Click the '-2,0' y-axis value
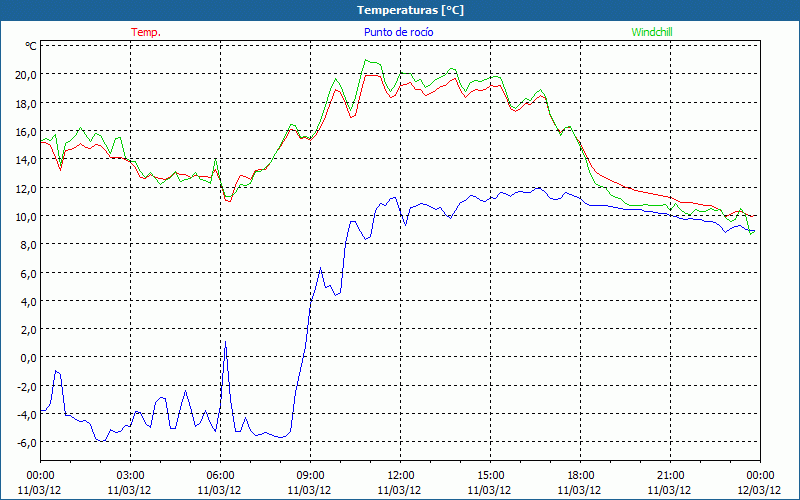The image size is (800, 500). (x=28, y=387)
